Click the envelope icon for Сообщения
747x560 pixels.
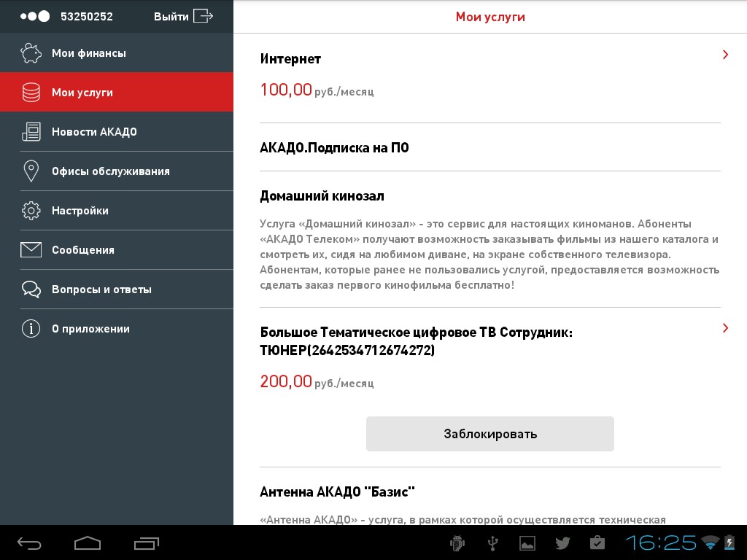tap(31, 249)
